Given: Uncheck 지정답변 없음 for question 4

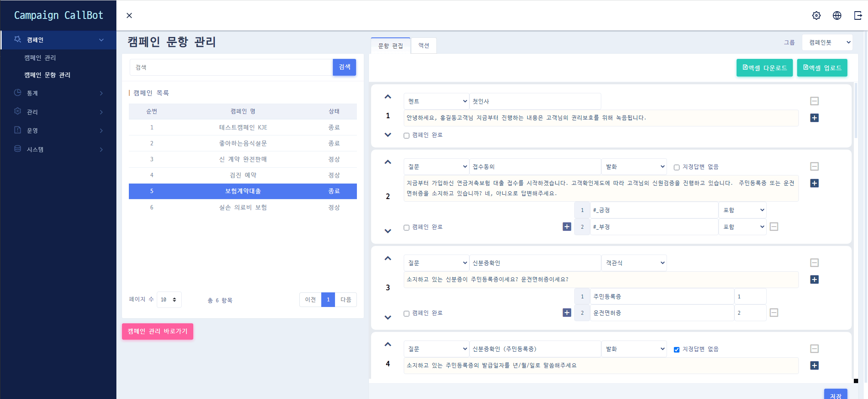Looking at the screenshot, I should (x=676, y=350).
